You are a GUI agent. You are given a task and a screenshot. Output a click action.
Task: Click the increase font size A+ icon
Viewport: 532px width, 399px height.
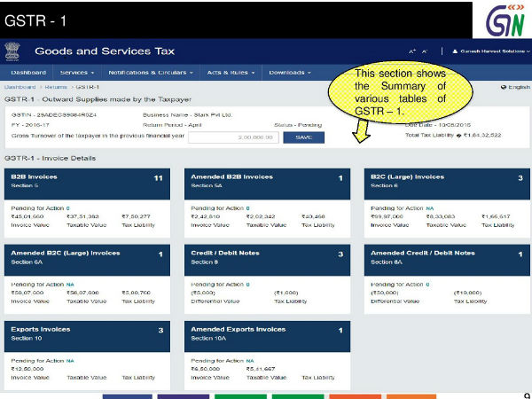(x=411, y=52)
